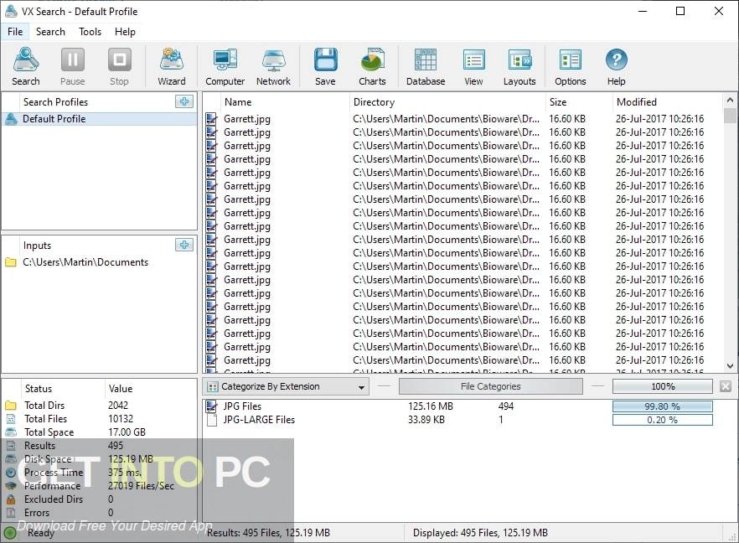Click the folder icon beside C:\Users\Martin\Documents
Viewport: 739px width, 543px height.
(x=11, y=262)
